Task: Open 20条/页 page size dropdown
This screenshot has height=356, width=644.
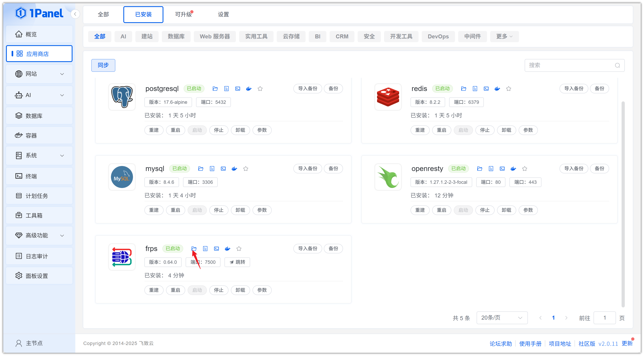Action: (502, 318)
